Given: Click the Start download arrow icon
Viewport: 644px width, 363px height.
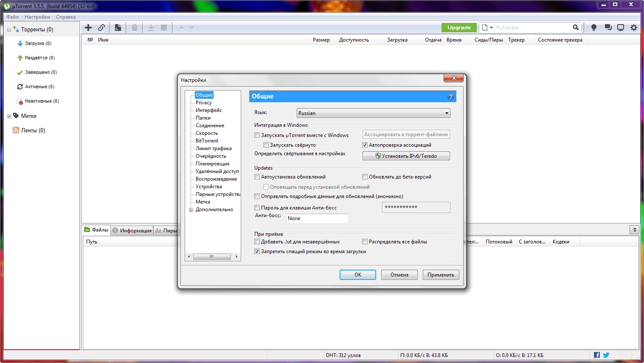Looking at the screenshot, I should tap(151, 28).
